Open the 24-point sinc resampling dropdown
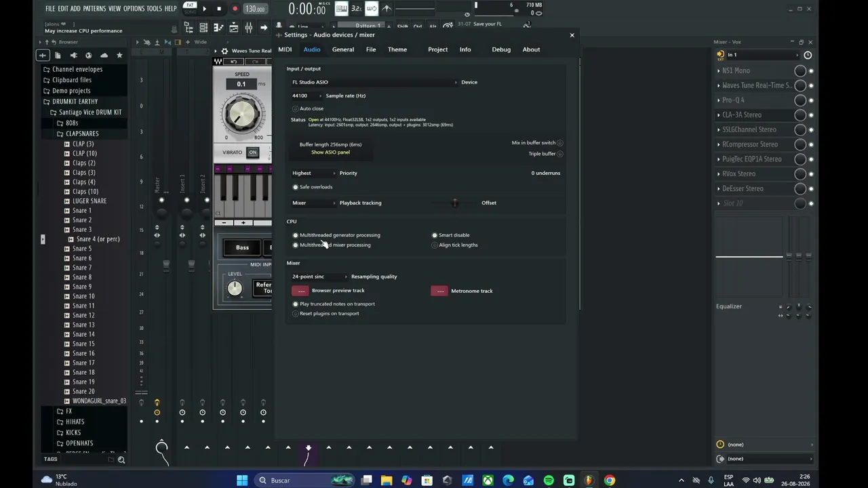This screenshot has width=868, height=488. tap(319, 277)
